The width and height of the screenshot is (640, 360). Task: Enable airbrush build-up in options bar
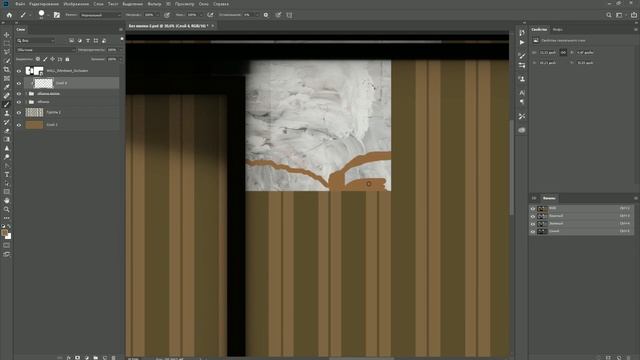(x=210, y=15)
